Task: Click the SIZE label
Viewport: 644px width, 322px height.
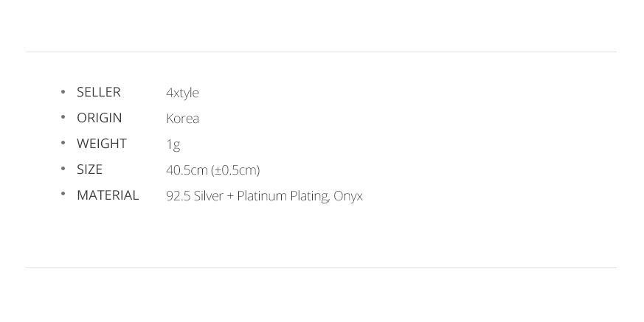Action: pos(89,169)
